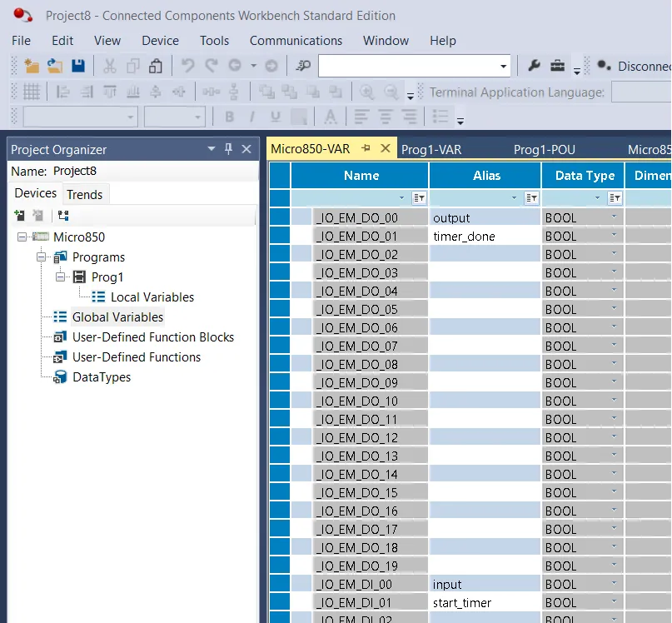Viewport: 672px width, 623px height.
Task: Select Local Variables under Prog1
Action: coord(152,297)
